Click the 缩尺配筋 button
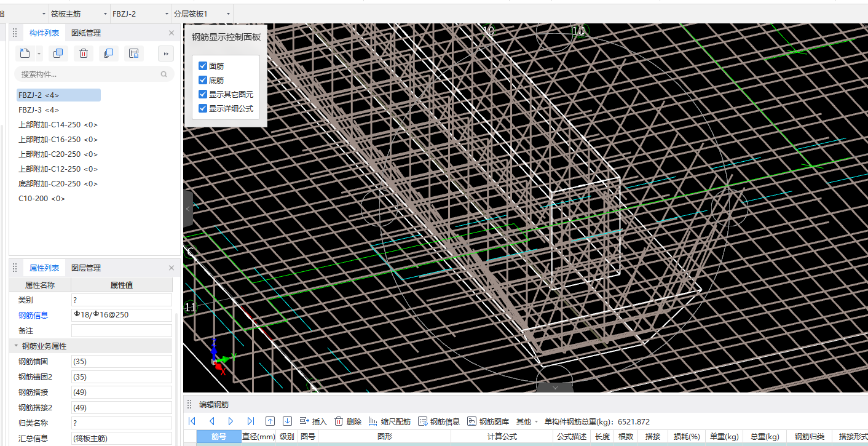The width and height of the screenshot is (868, 446). tap(389, 421)
